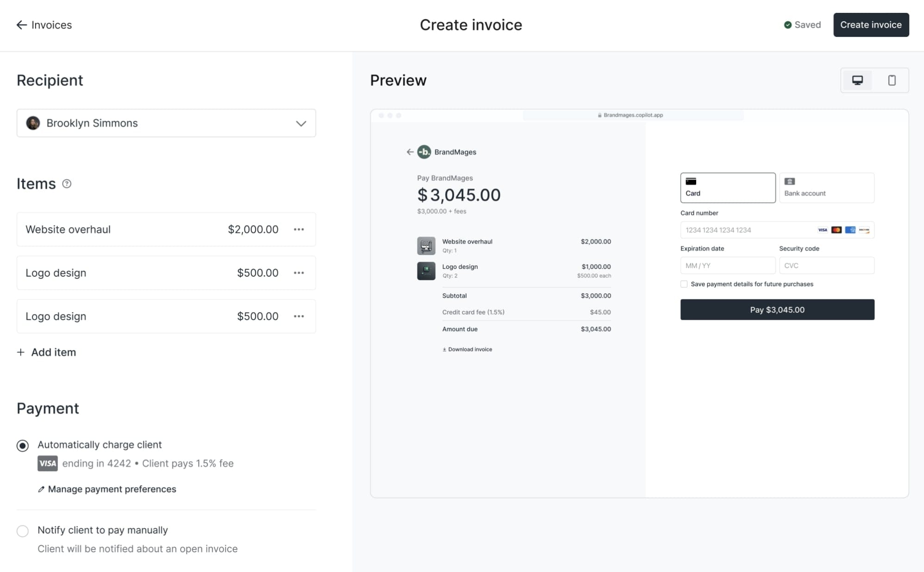Select the Card payment method icon
The image size is (924, 572).
(x=692, y=181)
